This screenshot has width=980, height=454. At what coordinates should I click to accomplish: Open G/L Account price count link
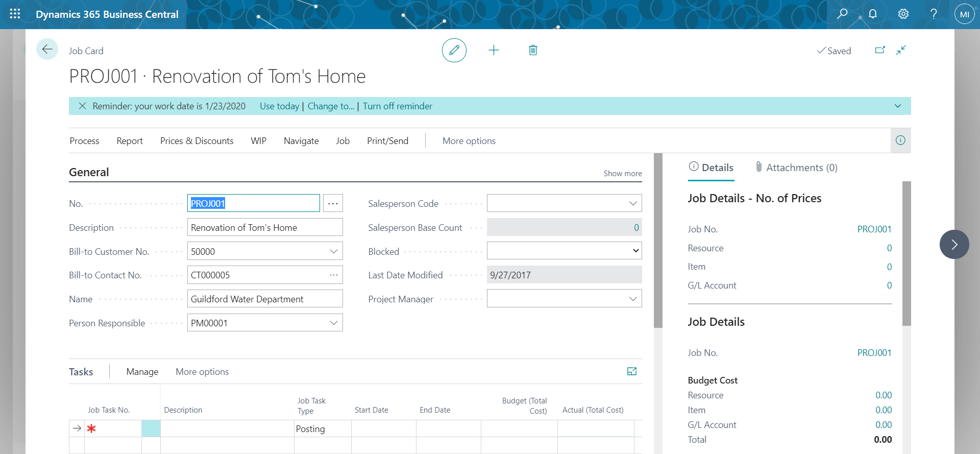tap(889, 285)
